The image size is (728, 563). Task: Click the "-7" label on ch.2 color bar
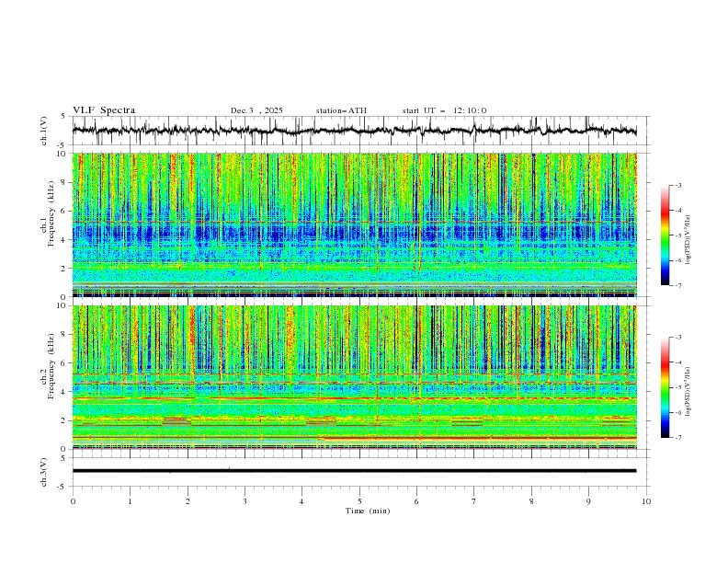[677, 437]
